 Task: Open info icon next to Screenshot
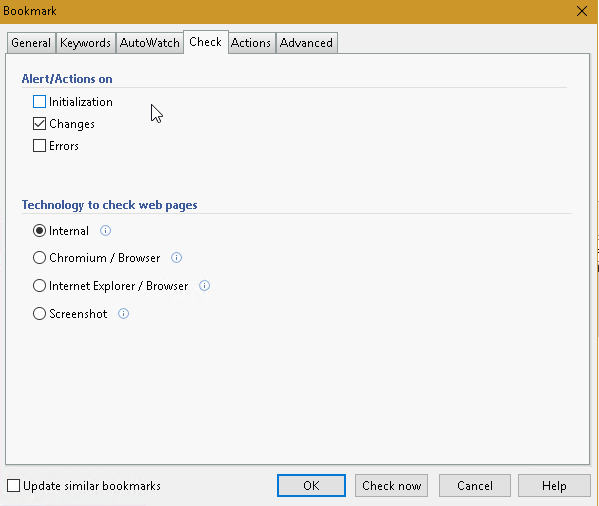click(x=123, y=314)
